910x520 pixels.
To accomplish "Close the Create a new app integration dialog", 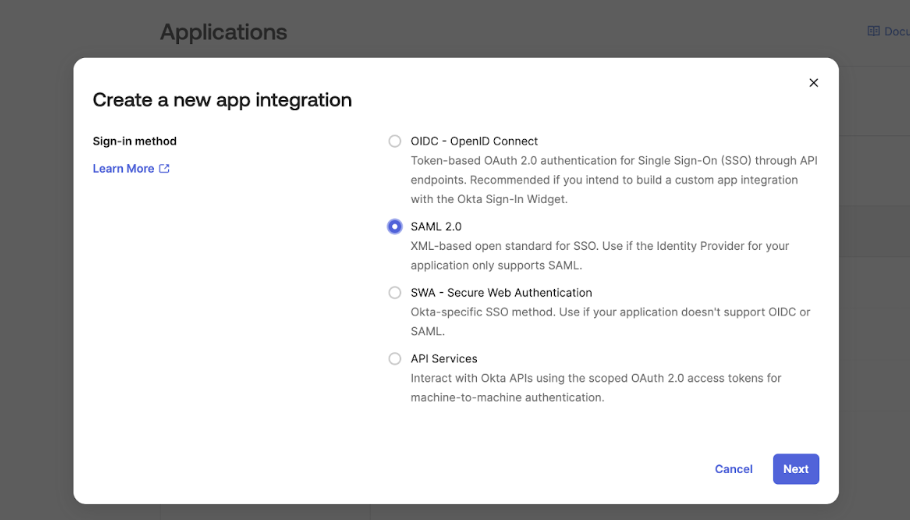I will click(x=813, y=83).
